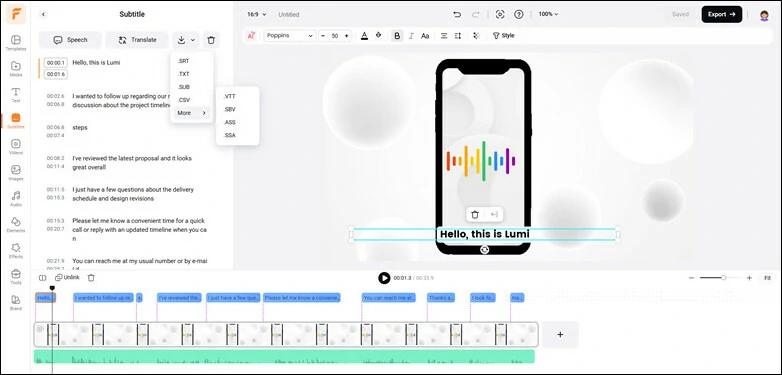Open the user profile avatar

coord(764,15)
